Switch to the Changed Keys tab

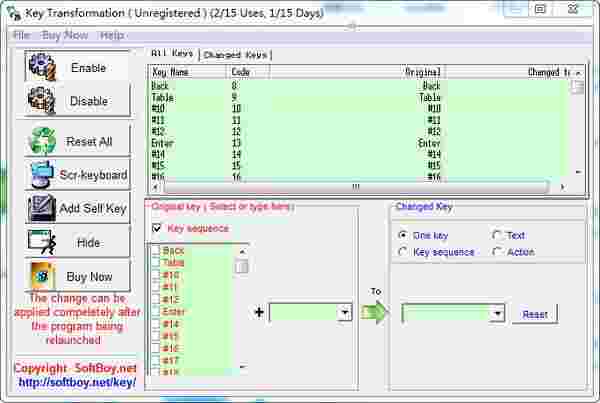tap(236, 55)
